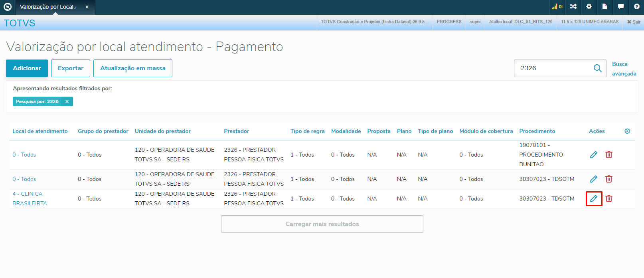This screenshot has height=278, width=644.
Task: Open the signal bars DI icon
Action: point(557,6)
